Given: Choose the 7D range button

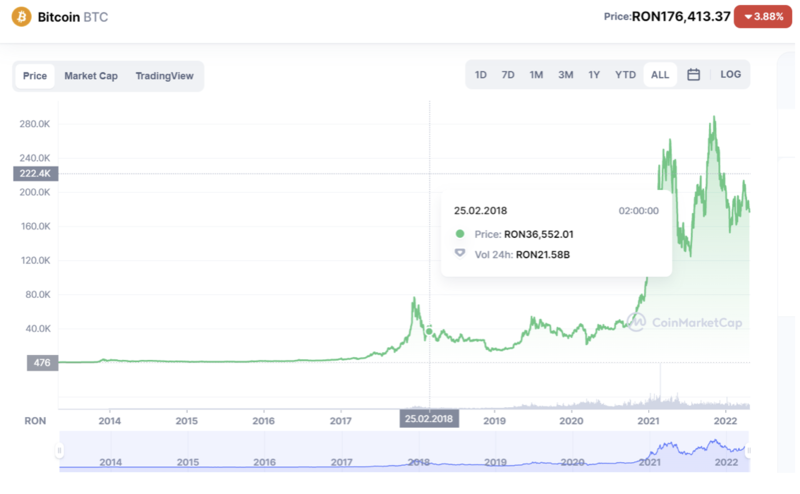Looking at the screenshot, I should click(508, 75).
